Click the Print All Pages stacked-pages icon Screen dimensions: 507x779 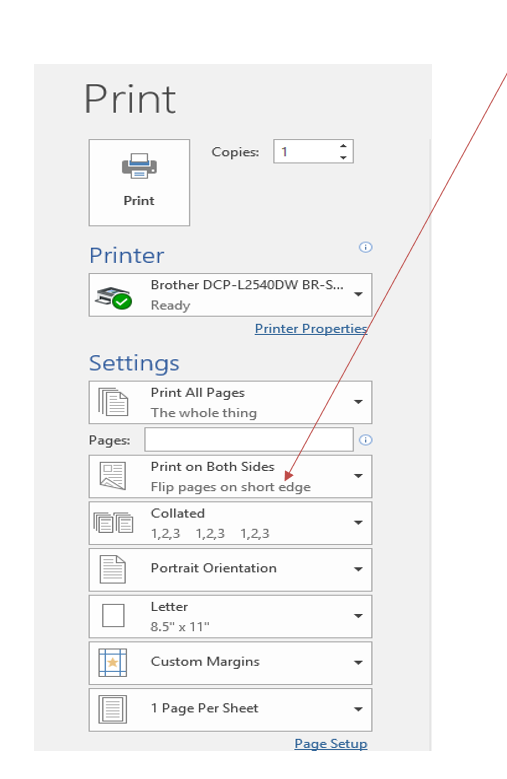(114, 402)
